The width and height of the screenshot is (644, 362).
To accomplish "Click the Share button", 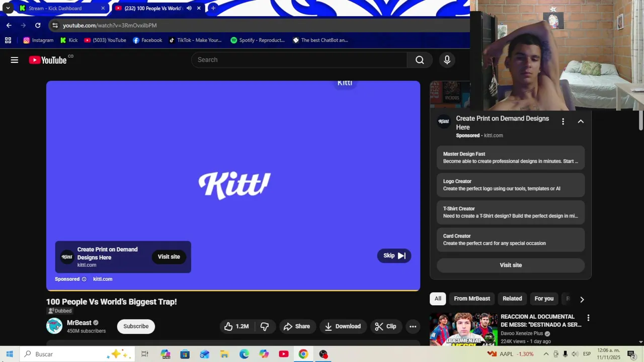I will [297, 326].
